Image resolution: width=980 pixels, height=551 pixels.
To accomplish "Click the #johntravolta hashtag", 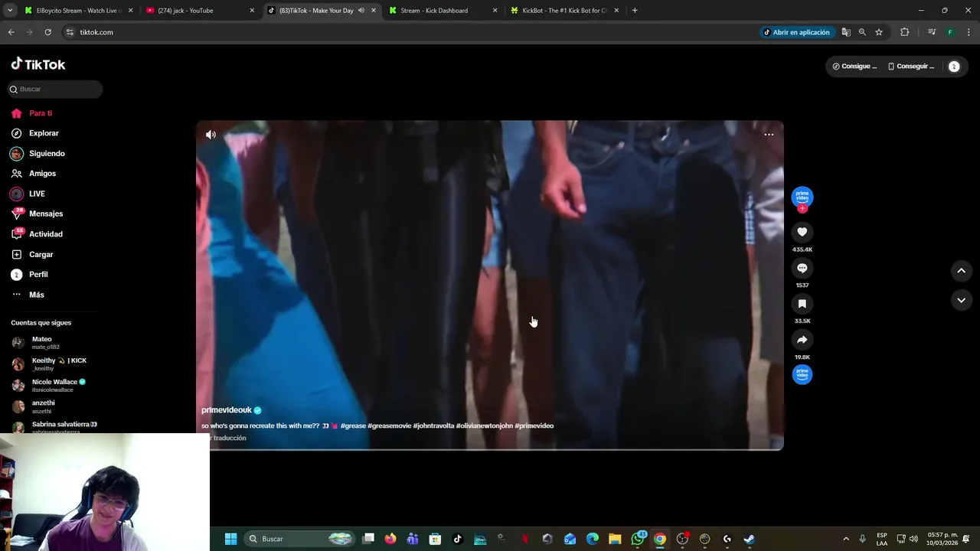I will click(x=433, y=425).
